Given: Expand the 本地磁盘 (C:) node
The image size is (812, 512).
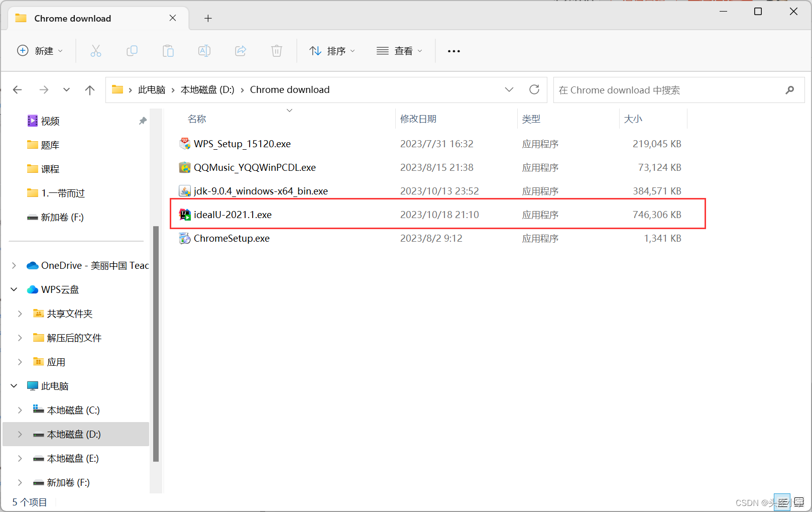Looking at the screenshot, I should click(20, 410).
